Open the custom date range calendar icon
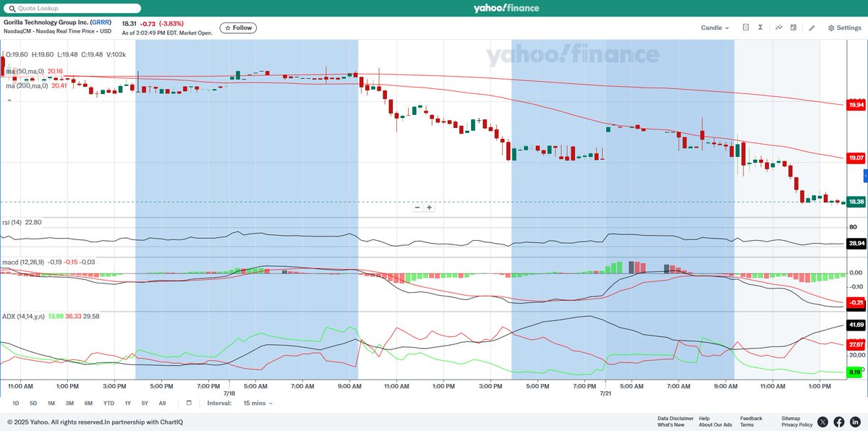 pyautogui.click(x=189, y=403)
